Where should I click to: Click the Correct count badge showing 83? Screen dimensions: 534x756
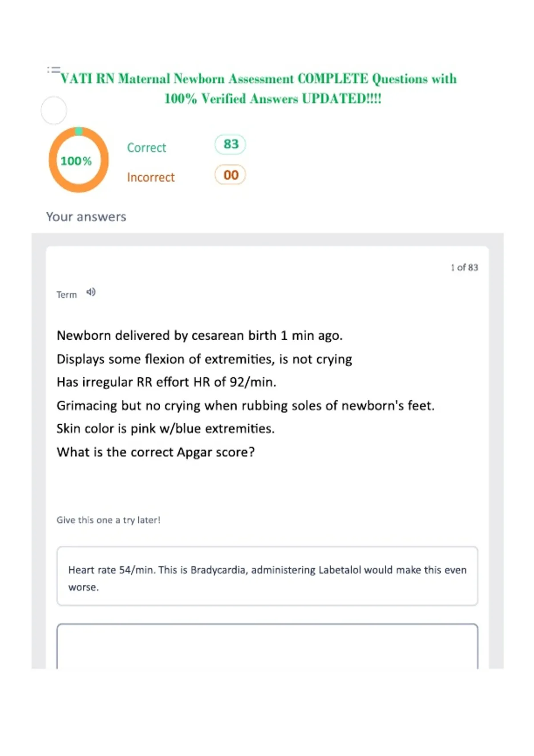(230, 144)
